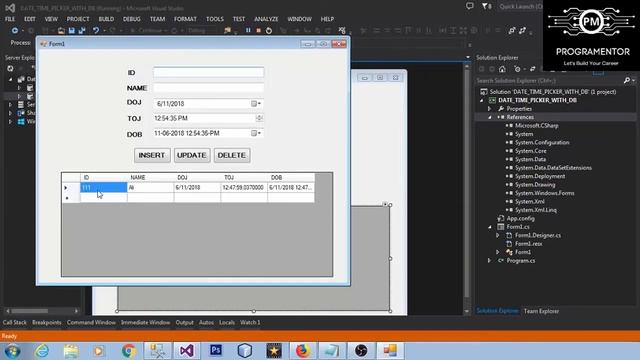Open the Call Stack tab

click(x=15, y=322)
